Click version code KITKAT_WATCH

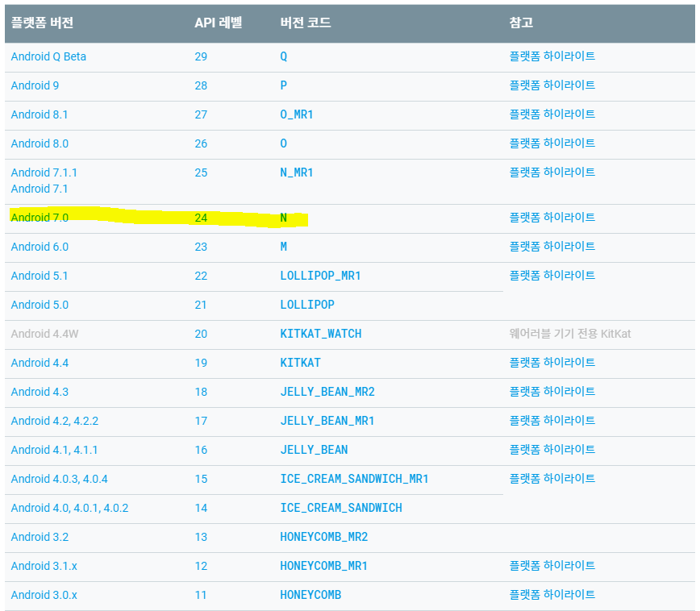pos(320,334)
